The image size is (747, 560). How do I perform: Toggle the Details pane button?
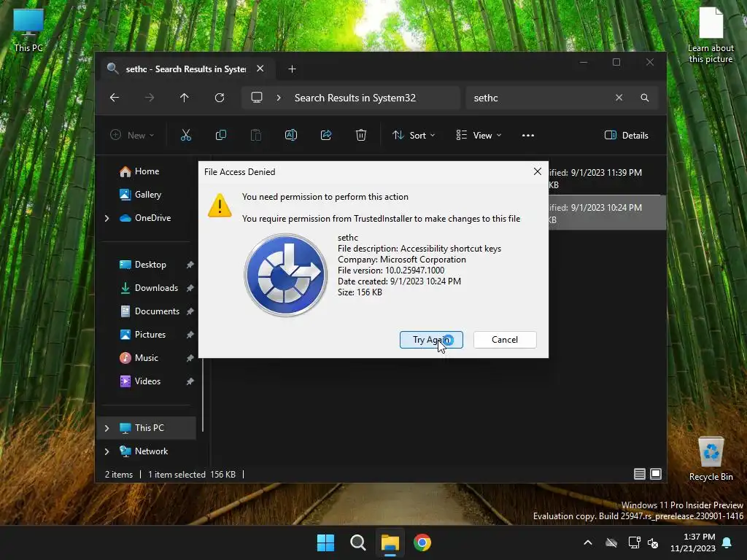627,135
